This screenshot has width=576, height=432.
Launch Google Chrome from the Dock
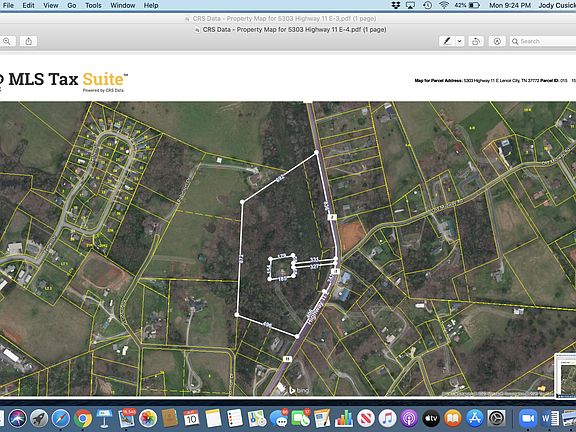click(83, 418)
